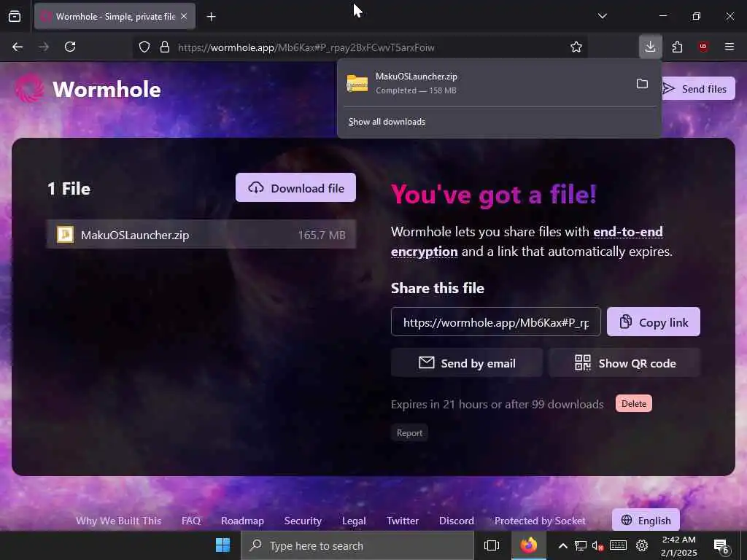The width and height of the screenshot is (747, 560).
Task: Delete the shared file
Action: click(634, 404)
